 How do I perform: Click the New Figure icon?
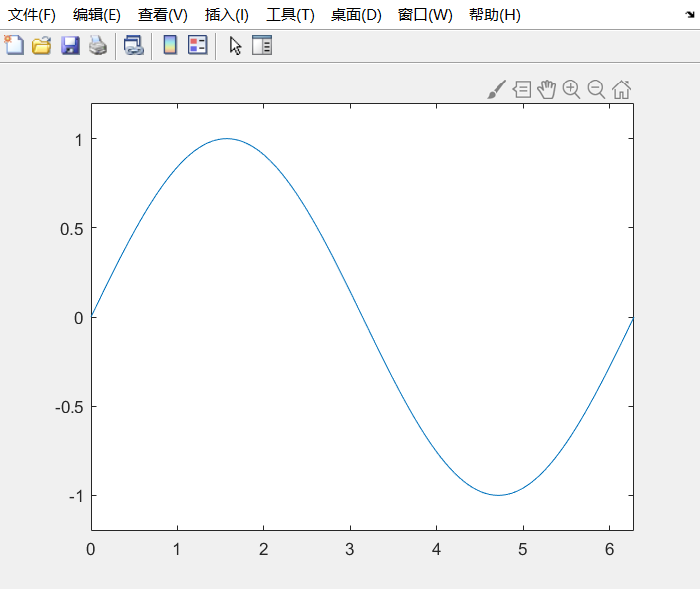pos(14,45)
